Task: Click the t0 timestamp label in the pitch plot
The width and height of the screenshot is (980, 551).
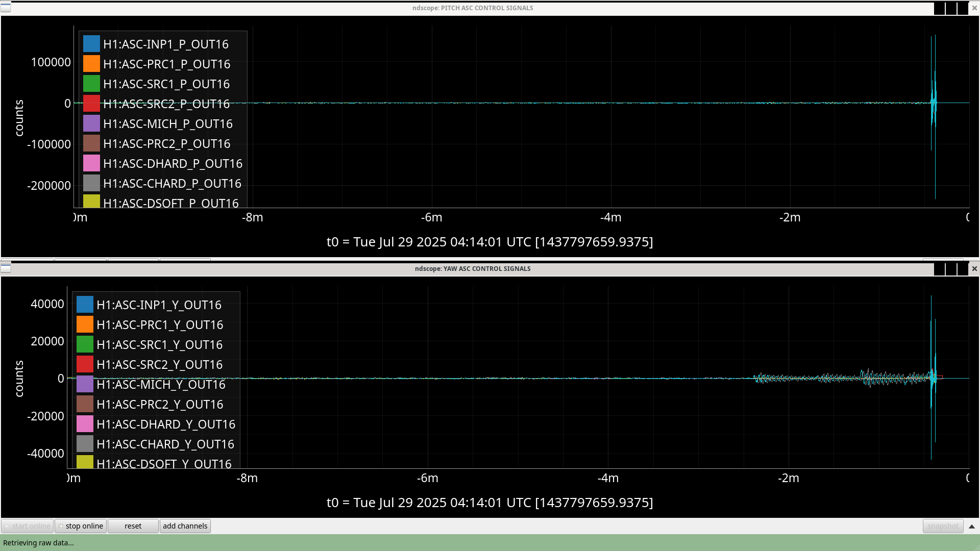Action: point(489,242)
